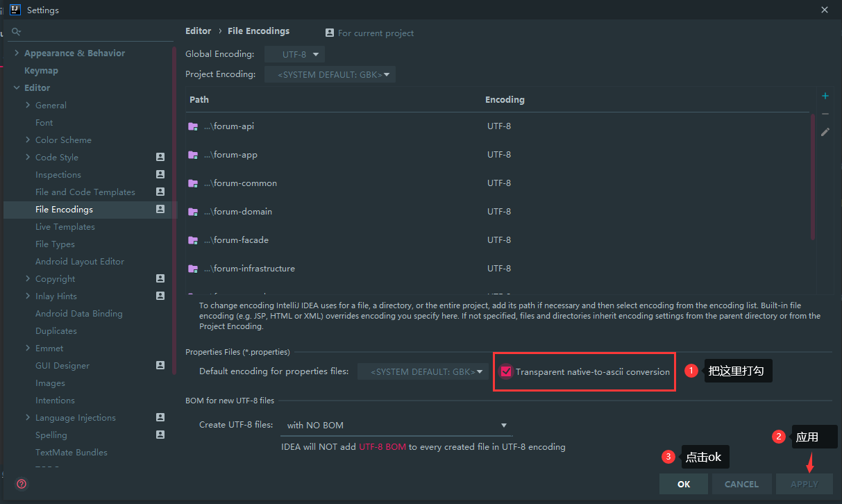Expand the General settings node
The width and height of the screenshot is (842, 504).
point(28,106)
